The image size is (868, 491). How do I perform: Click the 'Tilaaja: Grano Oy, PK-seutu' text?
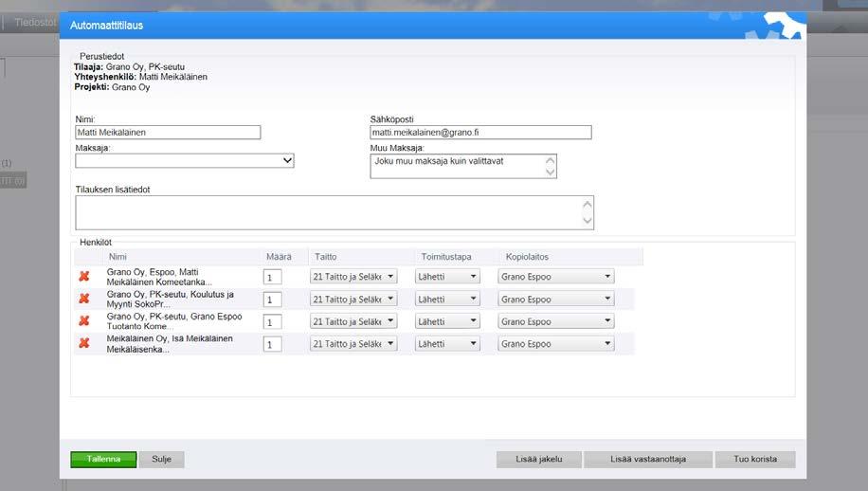(129, 67)
